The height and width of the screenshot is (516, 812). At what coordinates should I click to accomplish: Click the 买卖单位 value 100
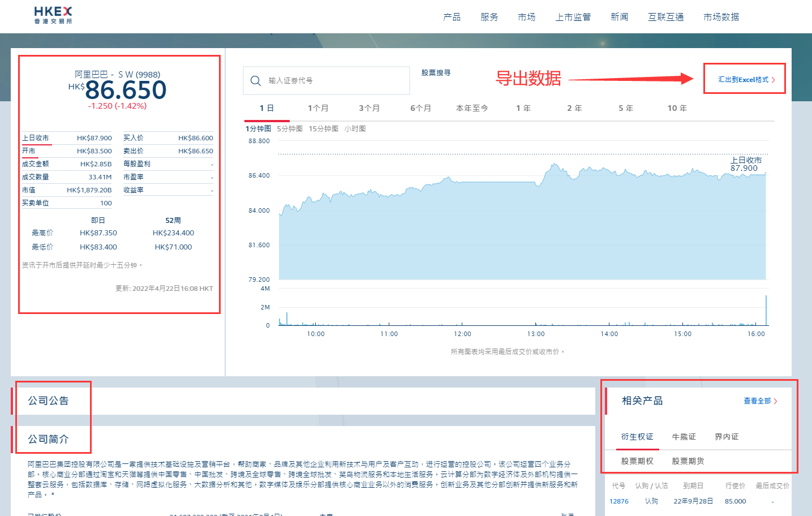(106, 203)
